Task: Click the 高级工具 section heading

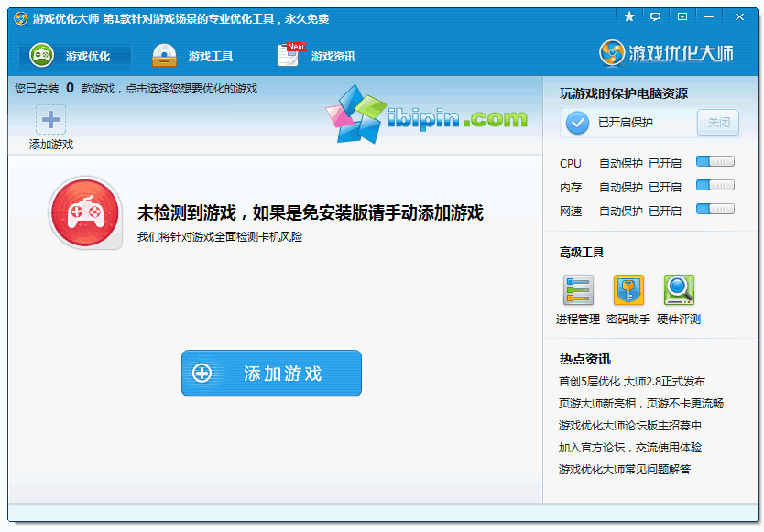Action: [x=582, y=253]
